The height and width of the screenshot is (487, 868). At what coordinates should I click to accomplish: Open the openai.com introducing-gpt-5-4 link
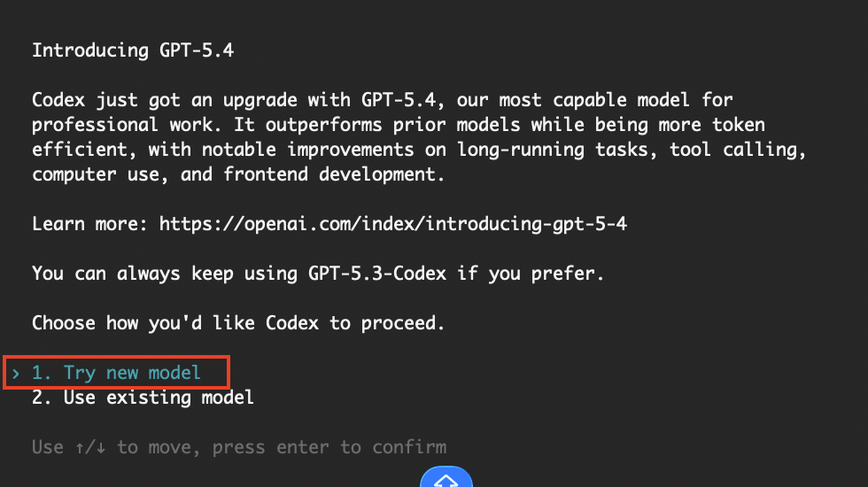pyautogui.click(x=392, y=224)
